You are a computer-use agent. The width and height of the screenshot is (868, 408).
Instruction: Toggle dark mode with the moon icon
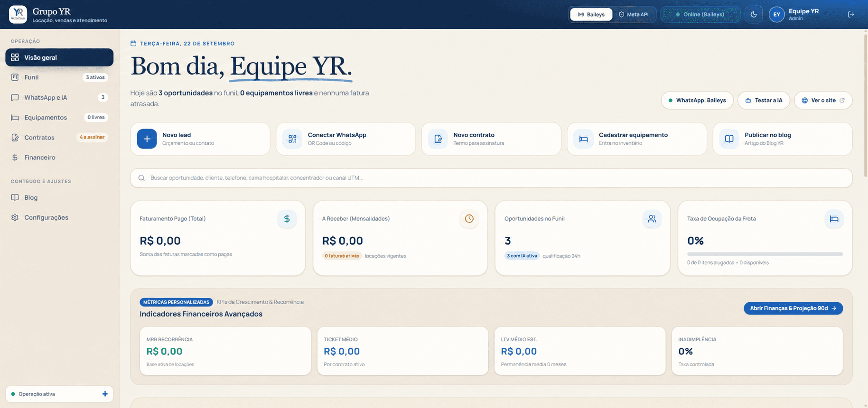click(x=753, y=14)
